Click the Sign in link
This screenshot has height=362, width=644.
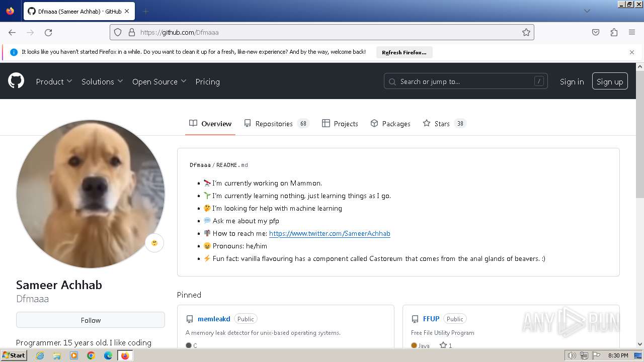point(572,81)
